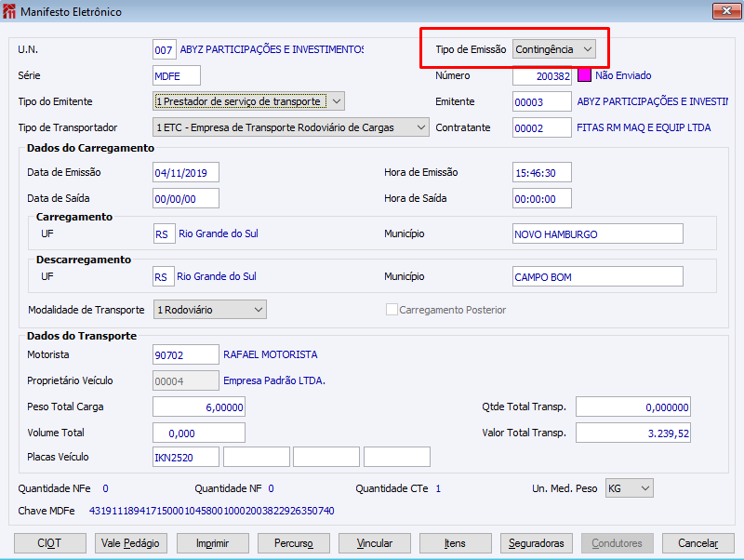Open the Un. Med. Peso unit dropdown
744x560 pixels.
pyautogui.click(x=629, y=488)
